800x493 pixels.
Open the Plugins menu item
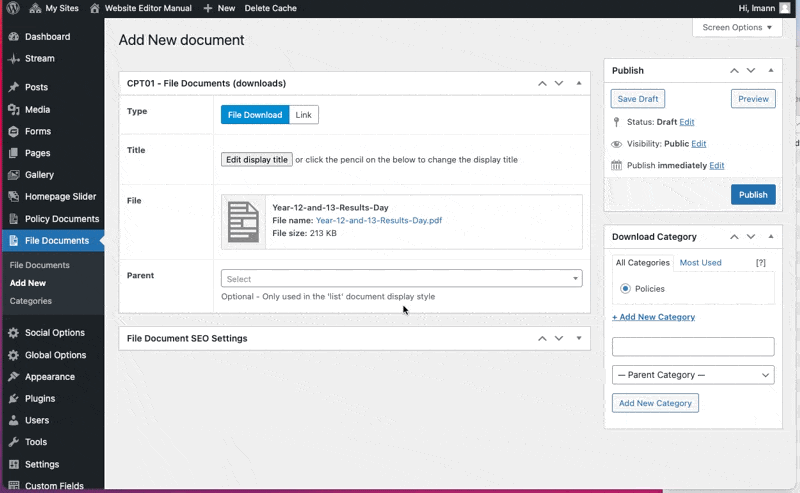40,399
